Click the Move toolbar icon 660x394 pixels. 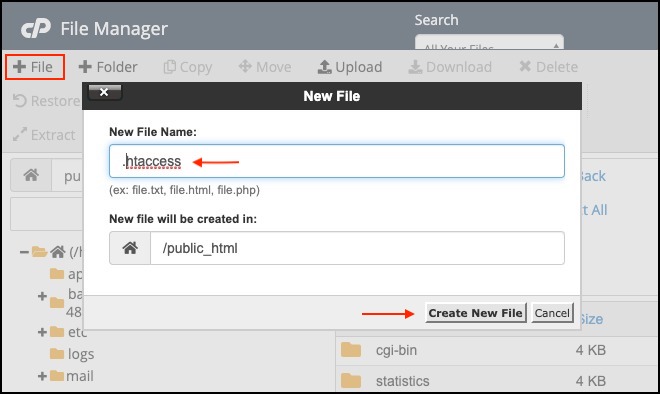click(245, 66)
